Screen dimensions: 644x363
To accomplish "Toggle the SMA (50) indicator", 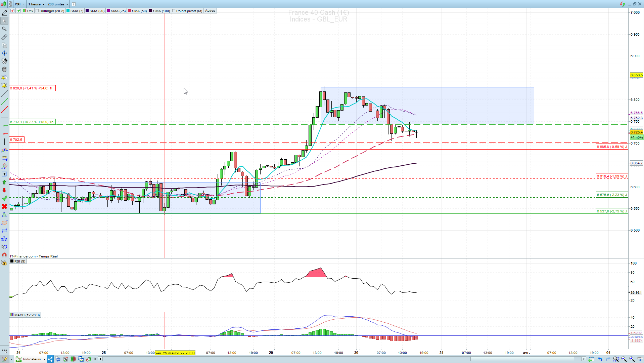I will point(137,11).
